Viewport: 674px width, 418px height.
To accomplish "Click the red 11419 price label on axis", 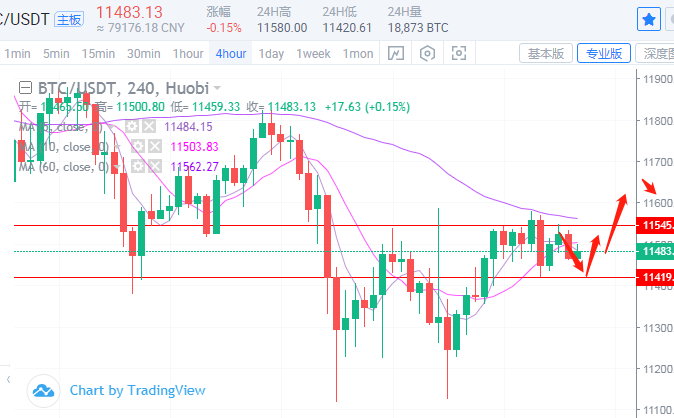I will pyautogui.click(x=655, y=277).
